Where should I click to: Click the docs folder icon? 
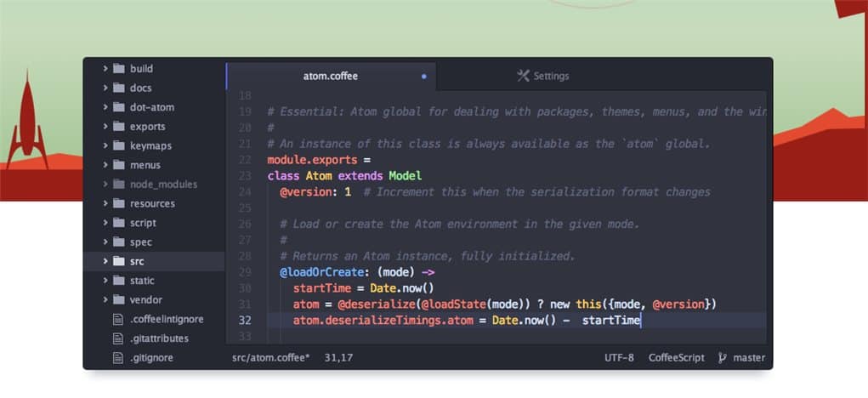[118, 88]
